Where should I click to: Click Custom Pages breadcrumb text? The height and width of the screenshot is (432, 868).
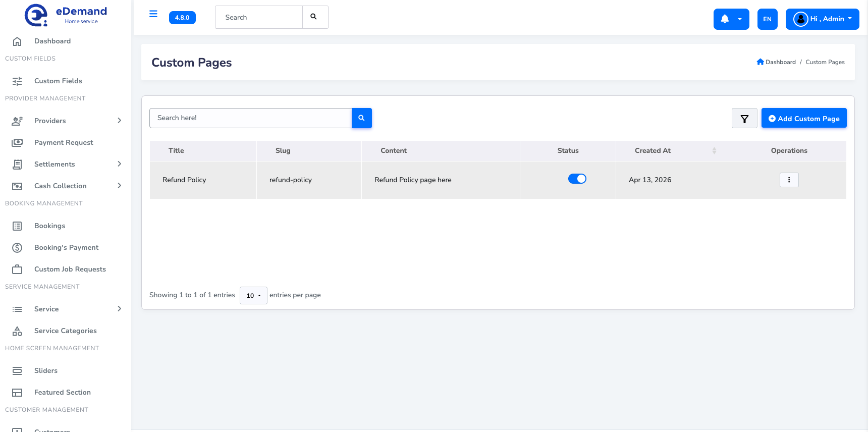click(825, 62)
